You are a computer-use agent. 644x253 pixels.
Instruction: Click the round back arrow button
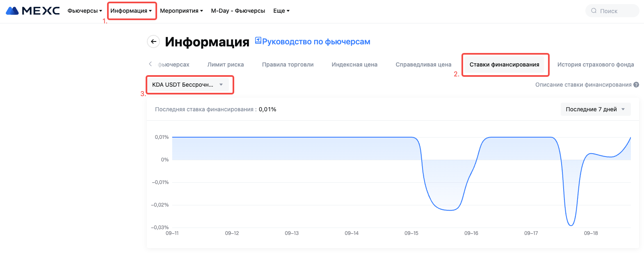[153, 41]
